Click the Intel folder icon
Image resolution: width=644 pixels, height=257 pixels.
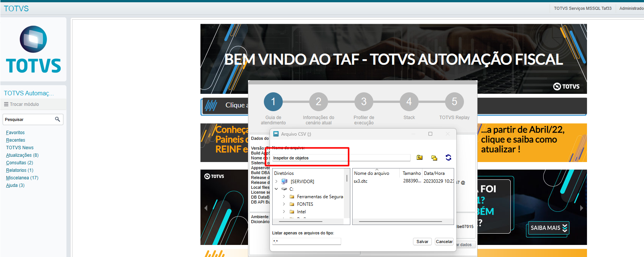pyautogui.click(x=292, y=211)
